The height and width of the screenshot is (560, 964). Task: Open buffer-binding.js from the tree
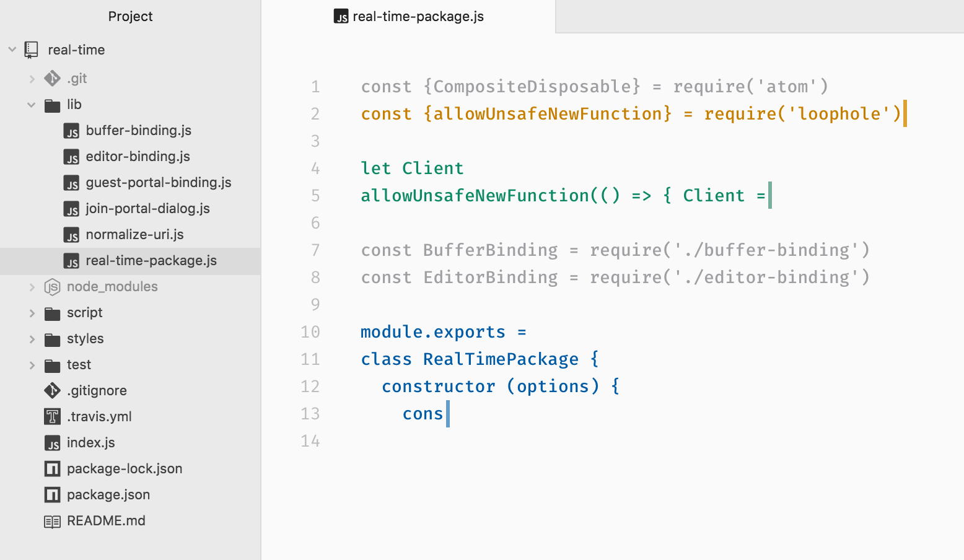(139, 130)
